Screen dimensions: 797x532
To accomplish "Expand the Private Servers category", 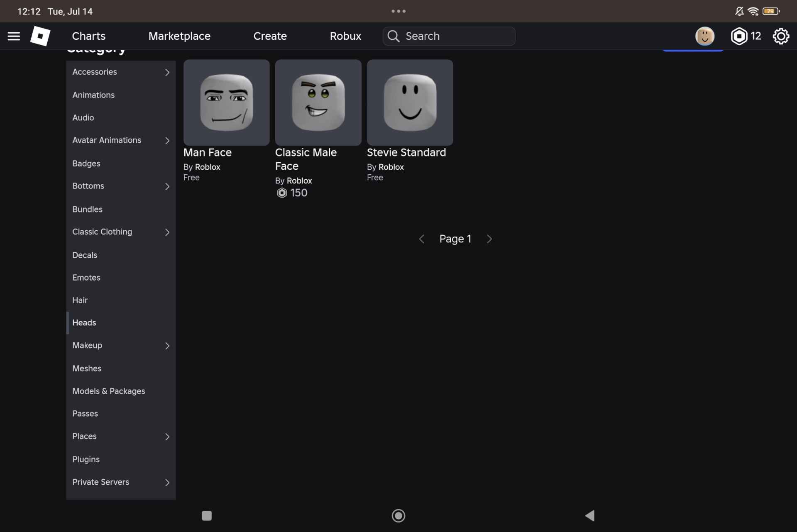I will tap(121, 482).
